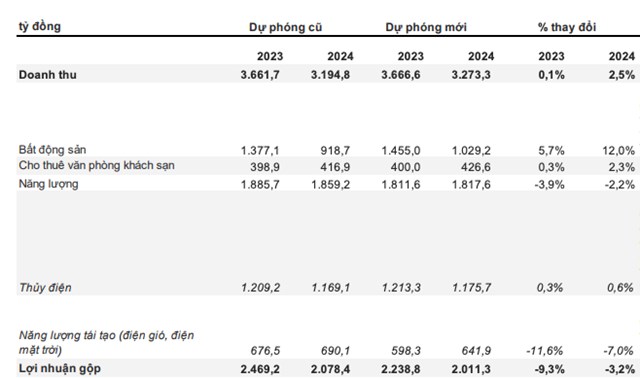Click Lợi nhuận gộp value 2.238,8
Image resolution: width=640 pixels, height=378 pixels.
tap(401, 369)
